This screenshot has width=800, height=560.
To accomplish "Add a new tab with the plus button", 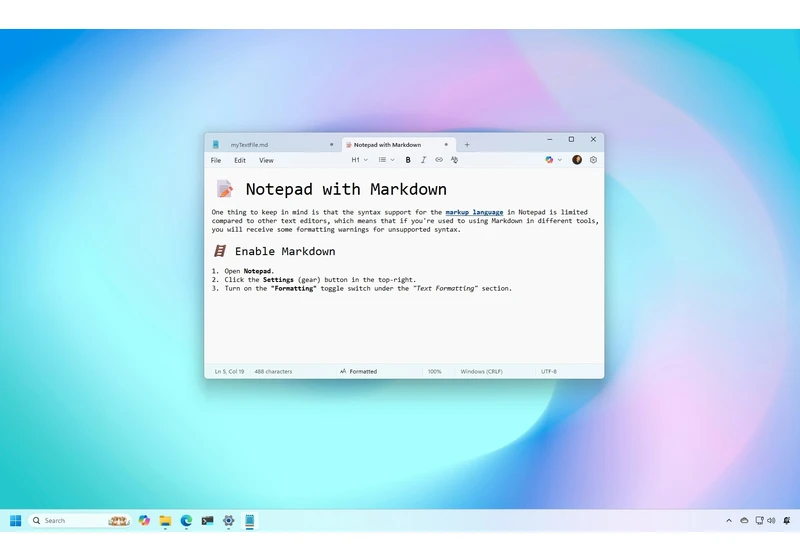I will click(467, 145).
